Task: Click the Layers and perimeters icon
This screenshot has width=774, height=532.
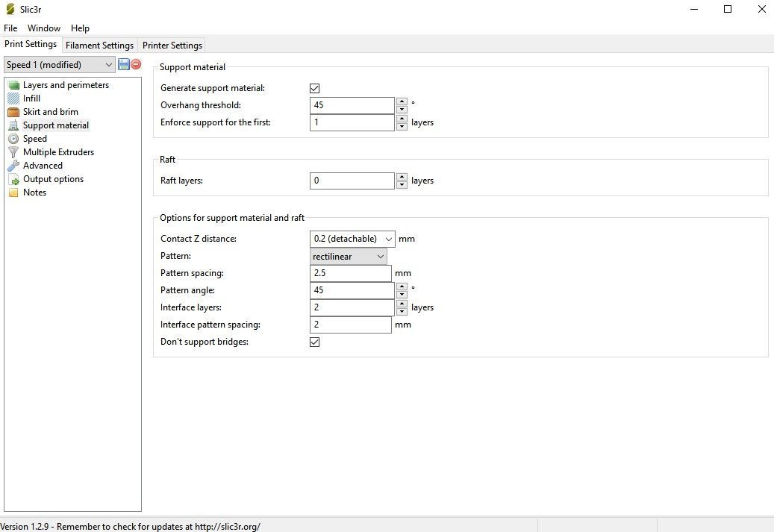Action: click(14, 85)
